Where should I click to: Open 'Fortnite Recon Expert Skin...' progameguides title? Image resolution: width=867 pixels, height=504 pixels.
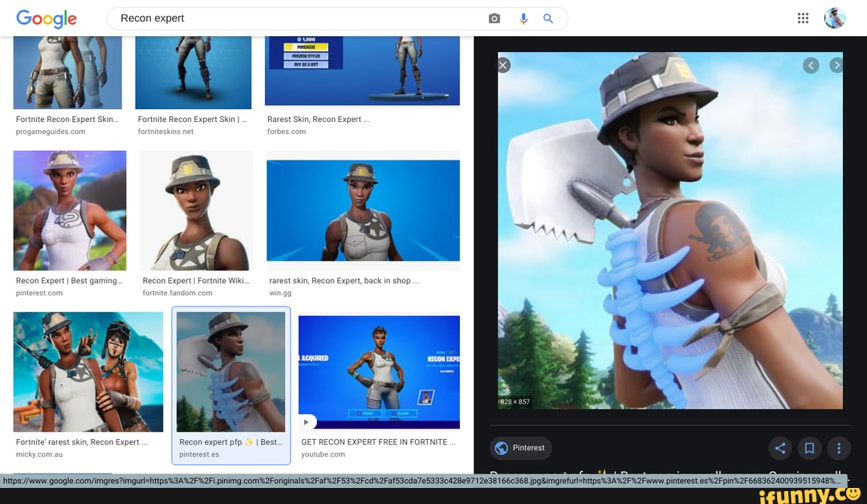point(67,120)
